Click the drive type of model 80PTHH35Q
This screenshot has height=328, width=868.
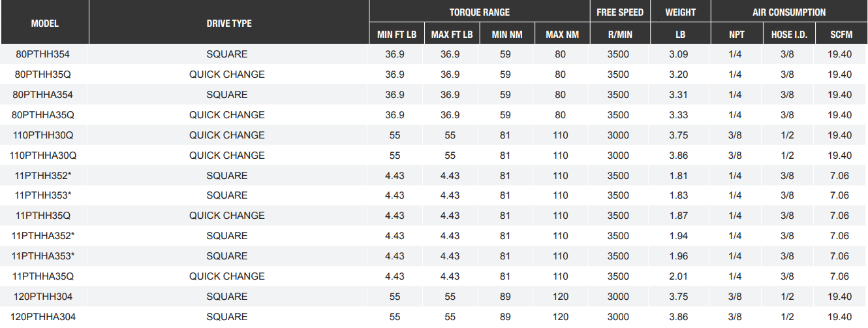click(227, 74)
